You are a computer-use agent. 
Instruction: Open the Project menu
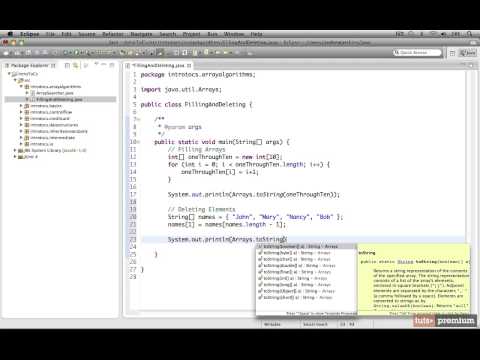(192, 34)
